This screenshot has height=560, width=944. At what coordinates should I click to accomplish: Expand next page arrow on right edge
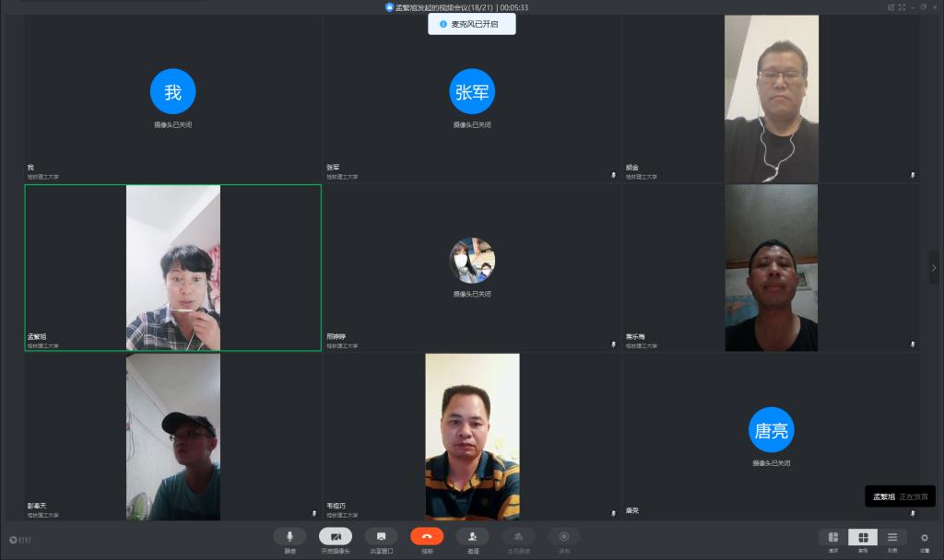pos(936,267)
